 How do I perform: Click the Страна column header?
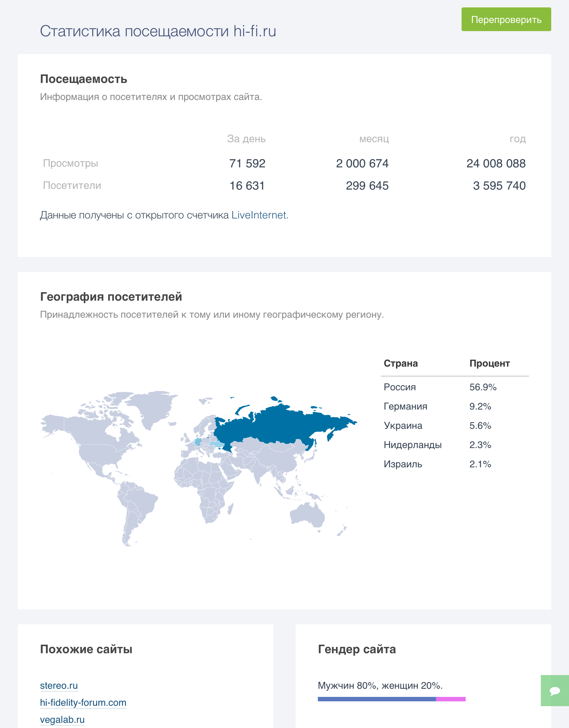[x=401, y=364]
